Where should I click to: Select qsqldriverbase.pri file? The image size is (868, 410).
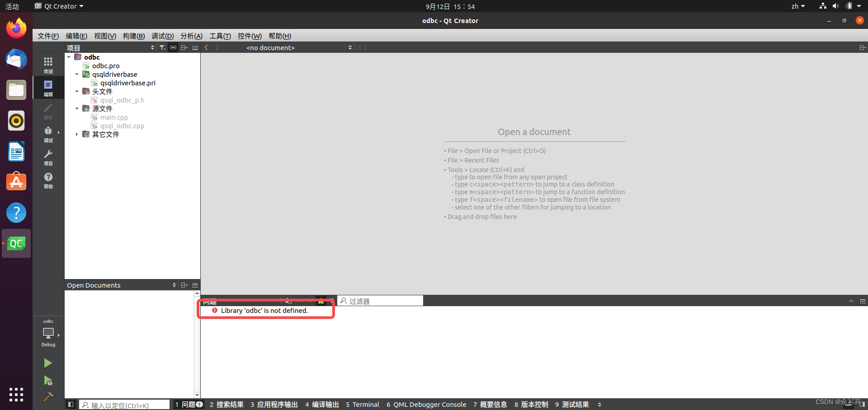coord(128,83)
